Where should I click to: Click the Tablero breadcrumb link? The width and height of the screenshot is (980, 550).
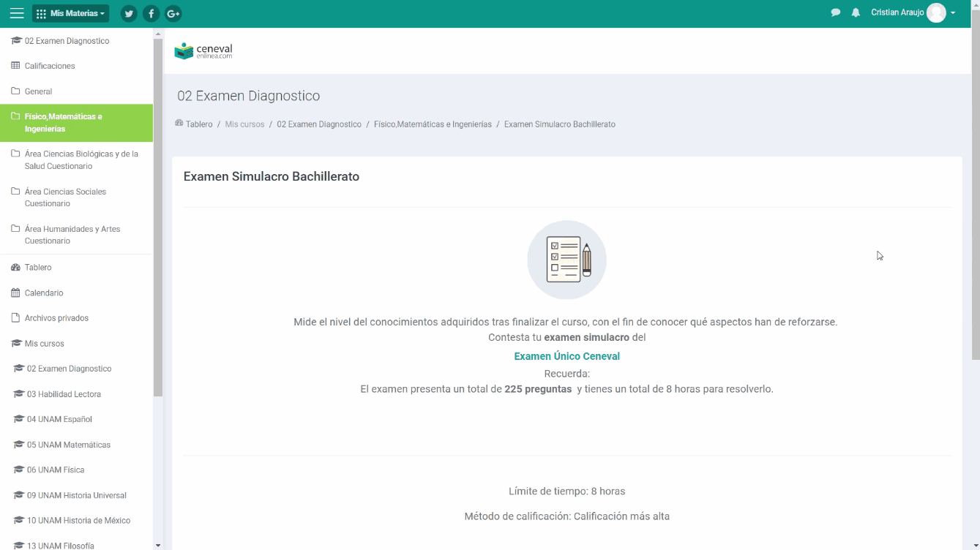click(198, 124)
